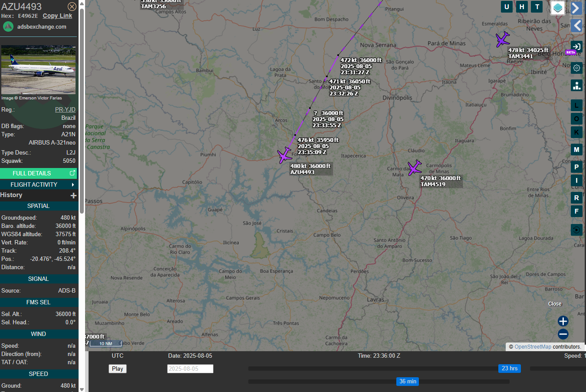
Task: Collapse sidebar using the right chevron button
Action: pyautogui.click(x=576, y=8)
